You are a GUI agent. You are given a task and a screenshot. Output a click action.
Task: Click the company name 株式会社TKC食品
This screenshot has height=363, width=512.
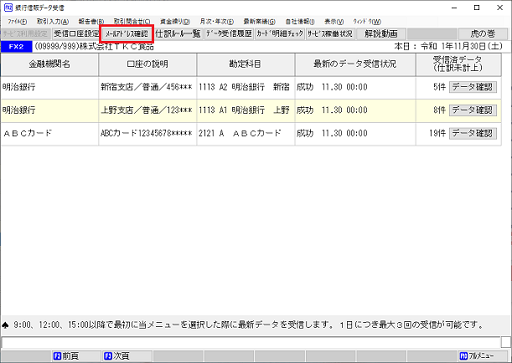tap(117, 47)
